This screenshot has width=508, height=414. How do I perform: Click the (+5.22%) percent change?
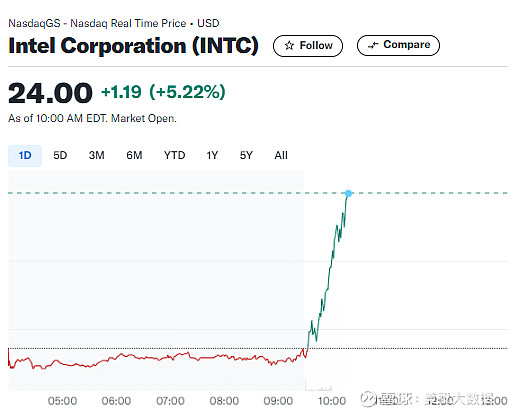click(187, 92)
